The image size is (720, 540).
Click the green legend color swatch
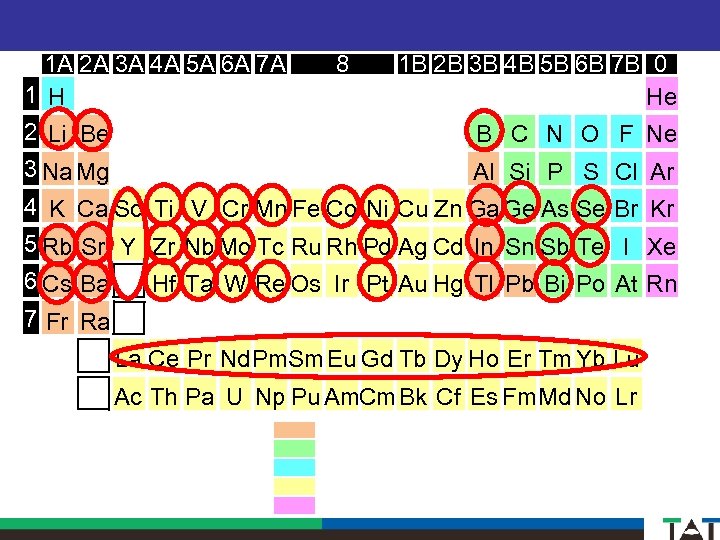pyautogui.click(x=294, y=449)
